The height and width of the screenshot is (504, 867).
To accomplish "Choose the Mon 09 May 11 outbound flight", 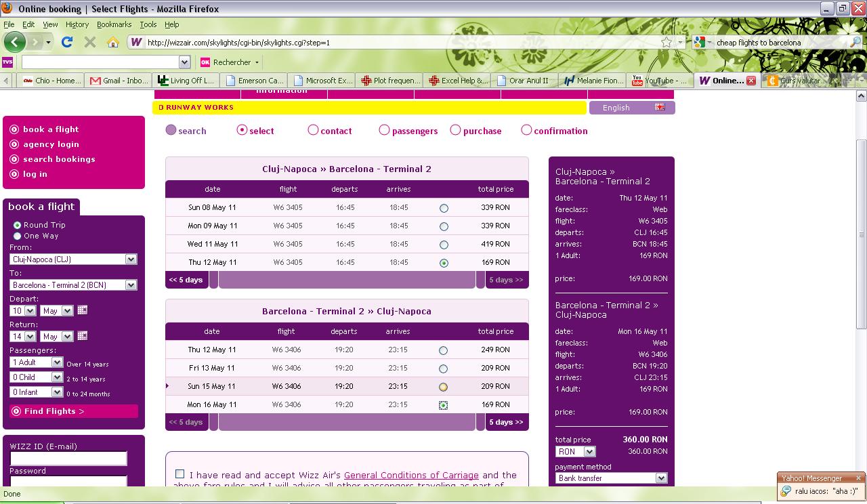I will coord(444,226).
